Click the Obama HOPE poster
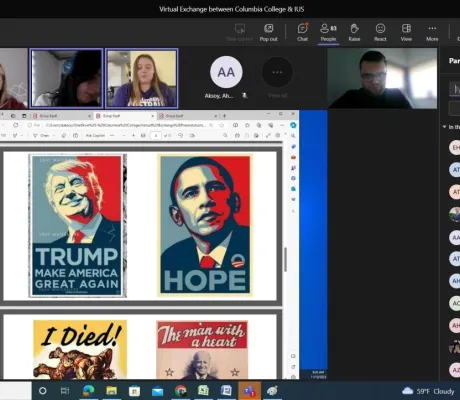This screenshot has height=400, width=460. [x=205, y=225]
